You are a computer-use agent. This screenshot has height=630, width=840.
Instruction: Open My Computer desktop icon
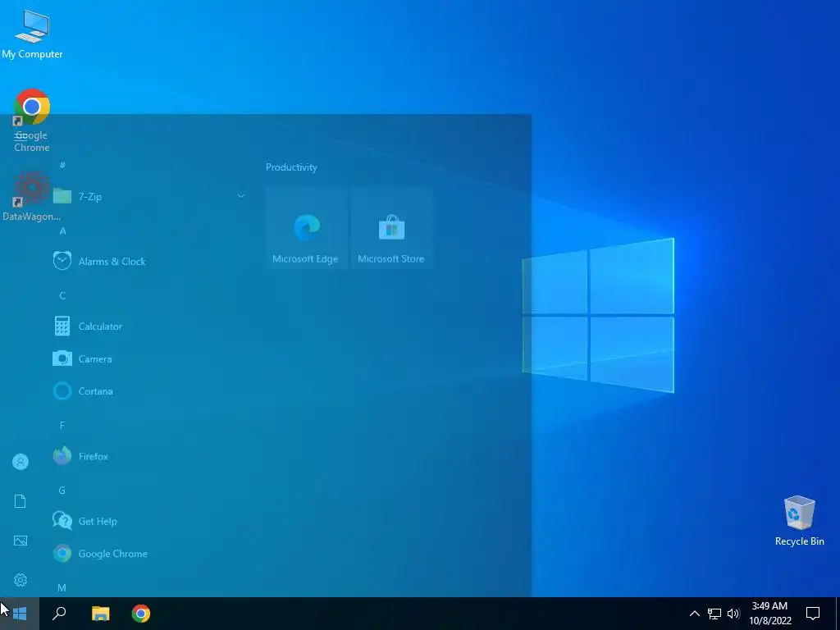pyautogui.click(x=32, y=34)
